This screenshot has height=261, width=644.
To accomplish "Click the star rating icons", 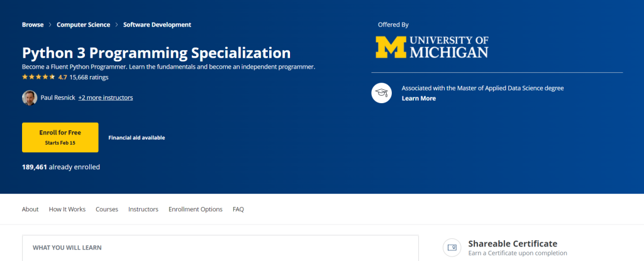I will point(38,77).
